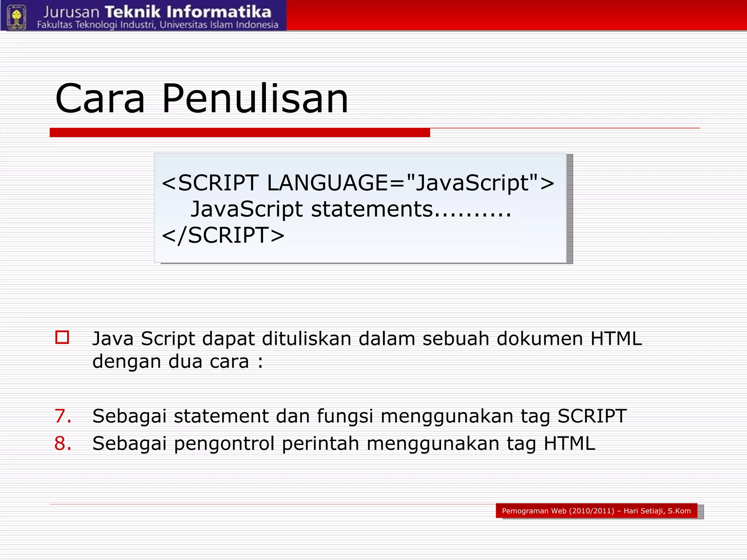Click the 'JavaScript statements..........' line
Viewport: 747px width, 560px height.
[x=351, y=210]
